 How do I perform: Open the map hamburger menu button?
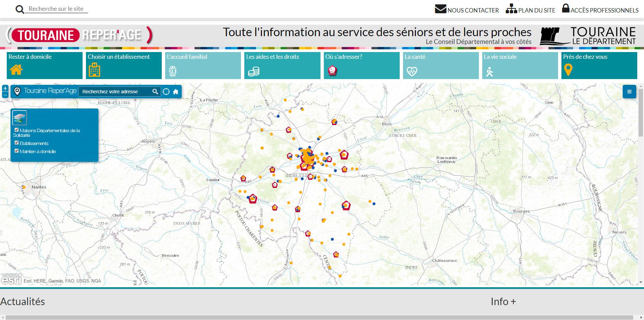629,92
